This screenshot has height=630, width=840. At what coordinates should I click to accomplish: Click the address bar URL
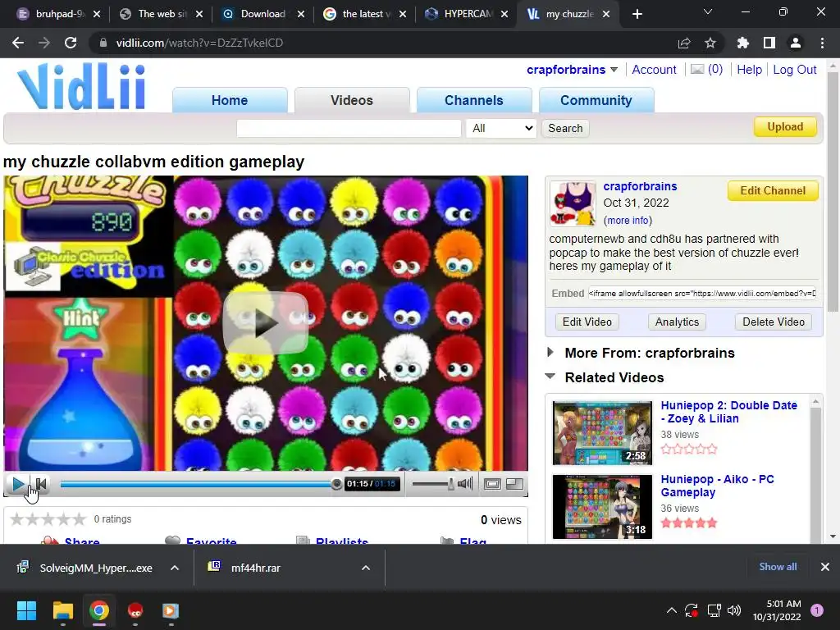(x=199, y=43)
